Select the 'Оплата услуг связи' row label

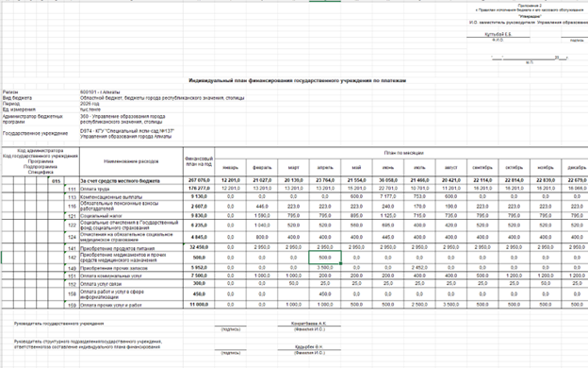click(x=131, y=284)
